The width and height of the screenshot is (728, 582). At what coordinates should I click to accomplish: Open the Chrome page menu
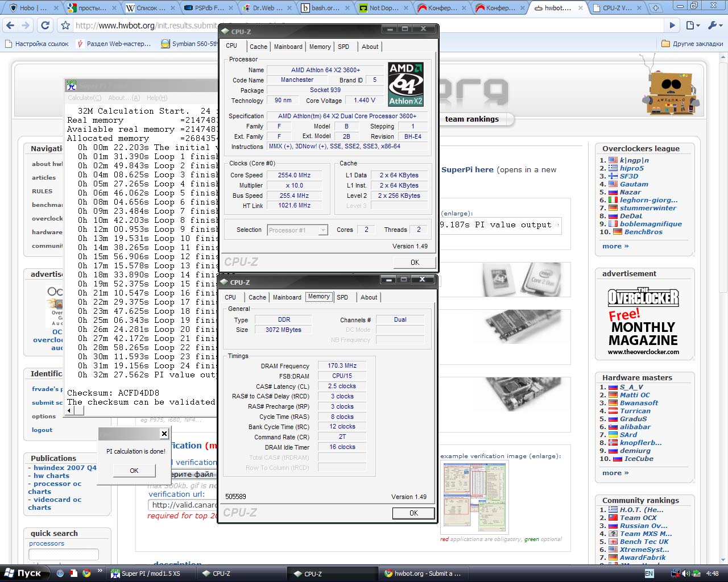692,26
